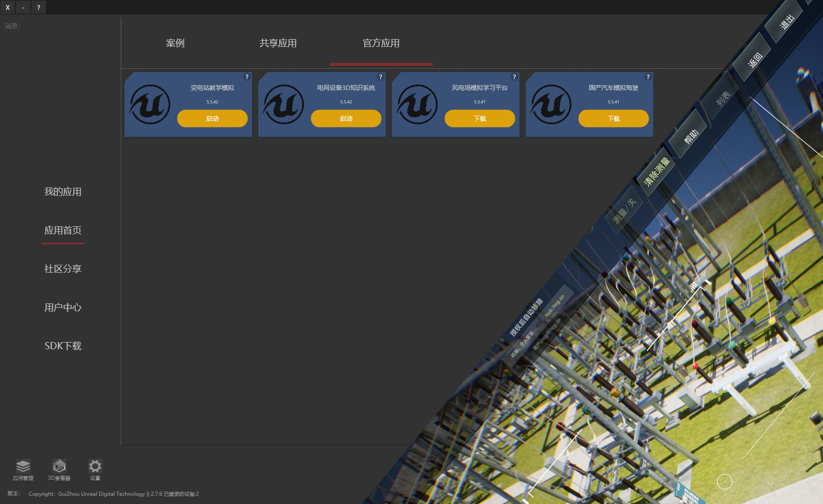Open 用户中心 in the sidebar

point(63,308)
